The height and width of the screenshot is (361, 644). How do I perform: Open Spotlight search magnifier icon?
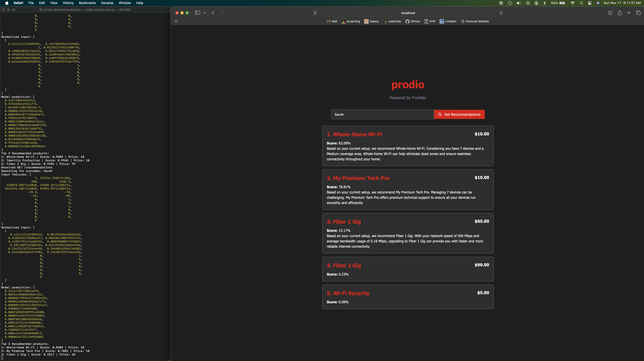(581, 3)
